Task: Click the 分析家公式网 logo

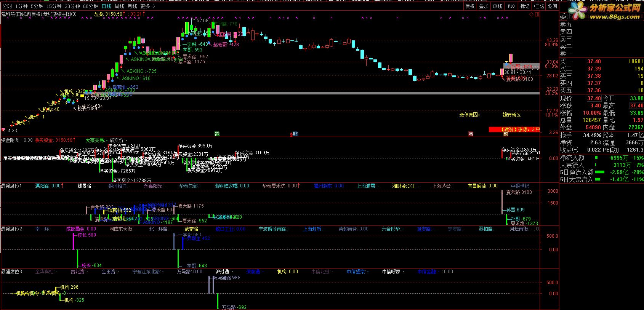Action: click(604, 11)
